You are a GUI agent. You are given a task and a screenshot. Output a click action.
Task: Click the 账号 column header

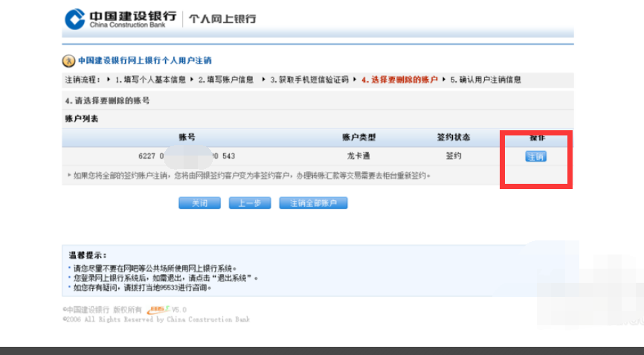pos(187,138)
